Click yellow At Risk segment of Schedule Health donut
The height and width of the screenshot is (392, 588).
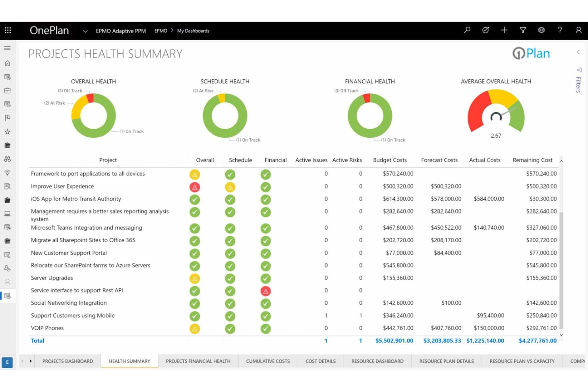pos(222,98)
